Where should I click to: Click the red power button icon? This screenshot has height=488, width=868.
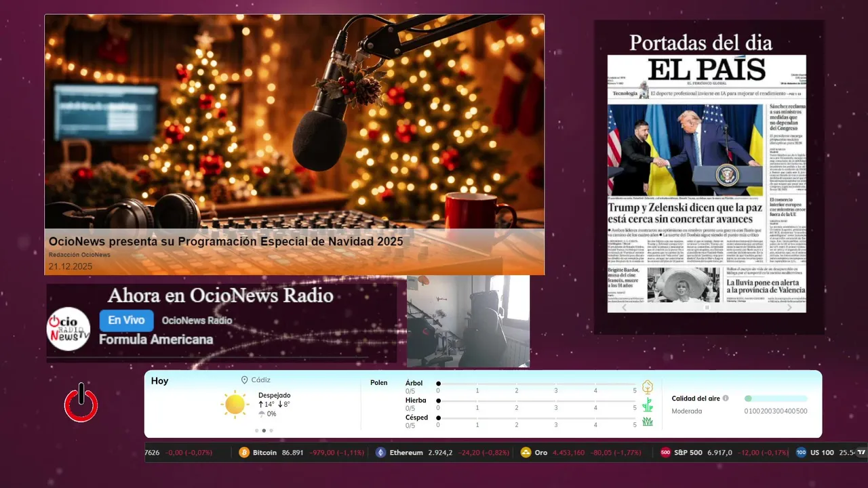pyautogui.click(x=81, y=403)
